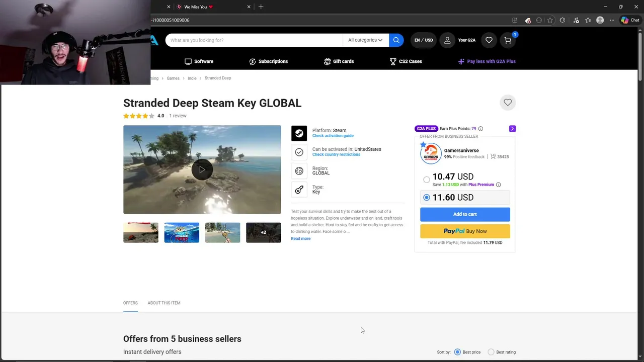Open wishlist heart in the header
Viewport: 644px width, 362px height.
coord(489,40)
